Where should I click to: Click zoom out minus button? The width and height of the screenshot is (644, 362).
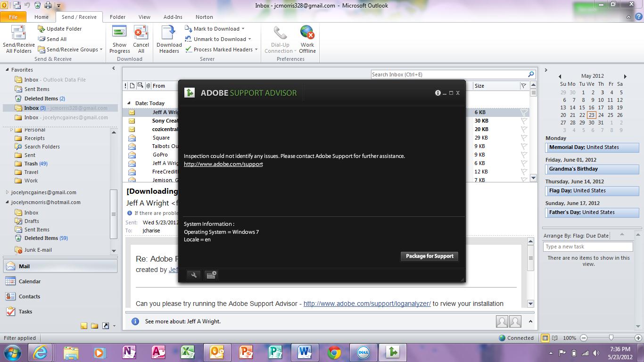(584, 338)
